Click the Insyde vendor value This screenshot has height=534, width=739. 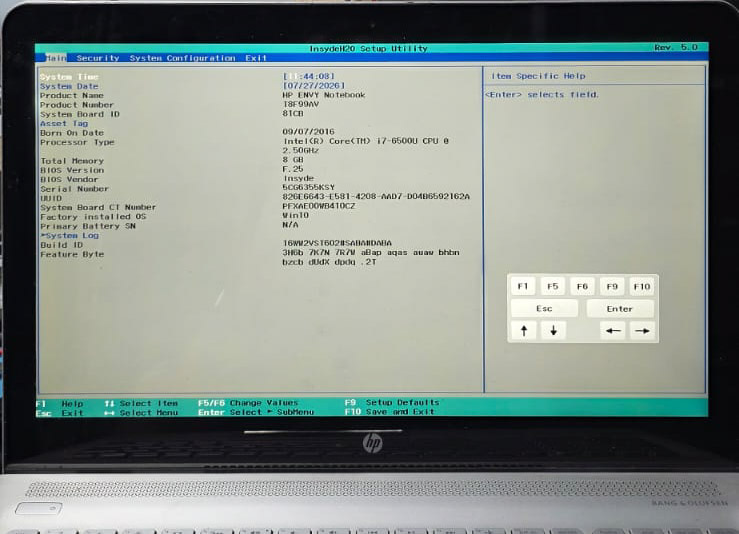pos(298,178)
